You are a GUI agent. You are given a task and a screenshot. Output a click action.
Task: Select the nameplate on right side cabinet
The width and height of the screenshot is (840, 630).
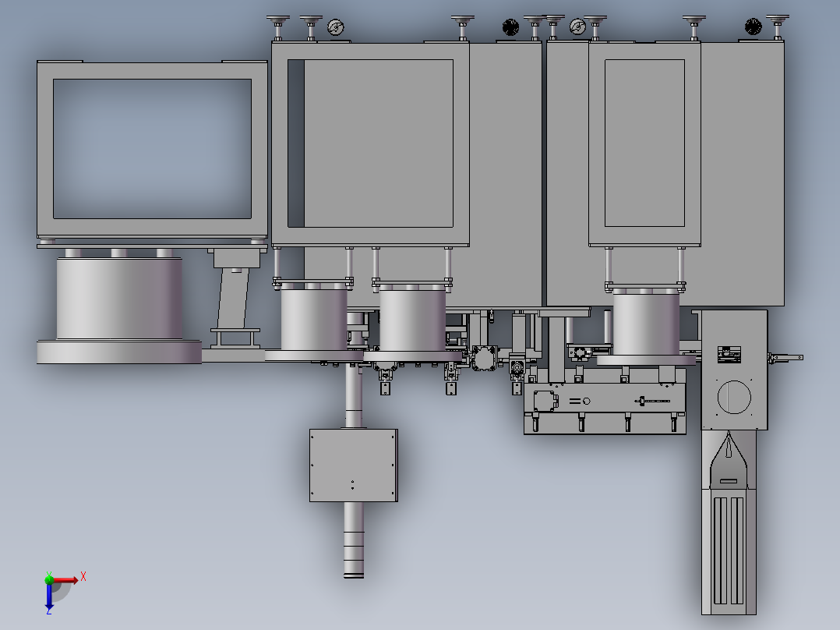click(x=729, y=355)
